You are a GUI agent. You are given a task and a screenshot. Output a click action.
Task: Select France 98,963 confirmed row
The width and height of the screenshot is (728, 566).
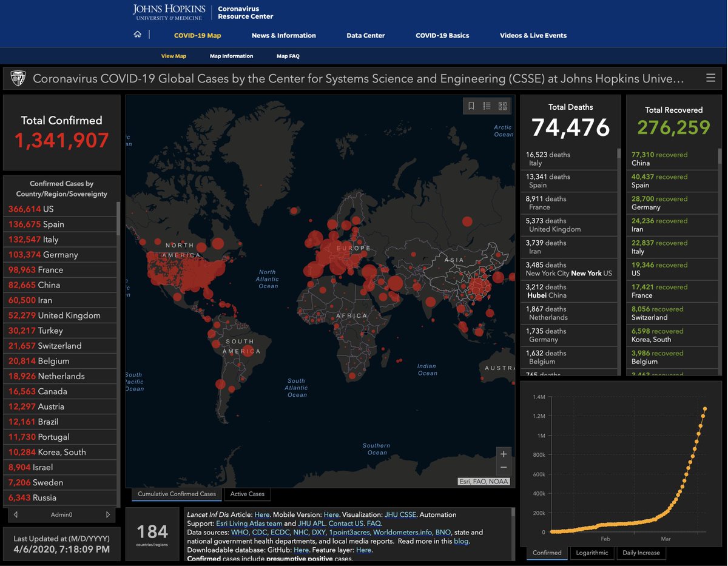point(60,269)
